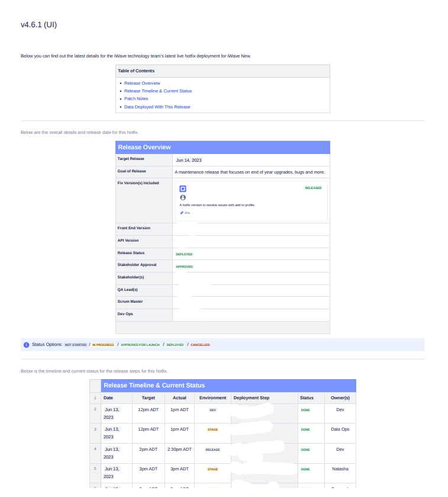Image resolution: width=448 pixels, height=497 pixels.
Task: Click the Data Ops owner cell in the STAGE row
Action: pos(339,429)
